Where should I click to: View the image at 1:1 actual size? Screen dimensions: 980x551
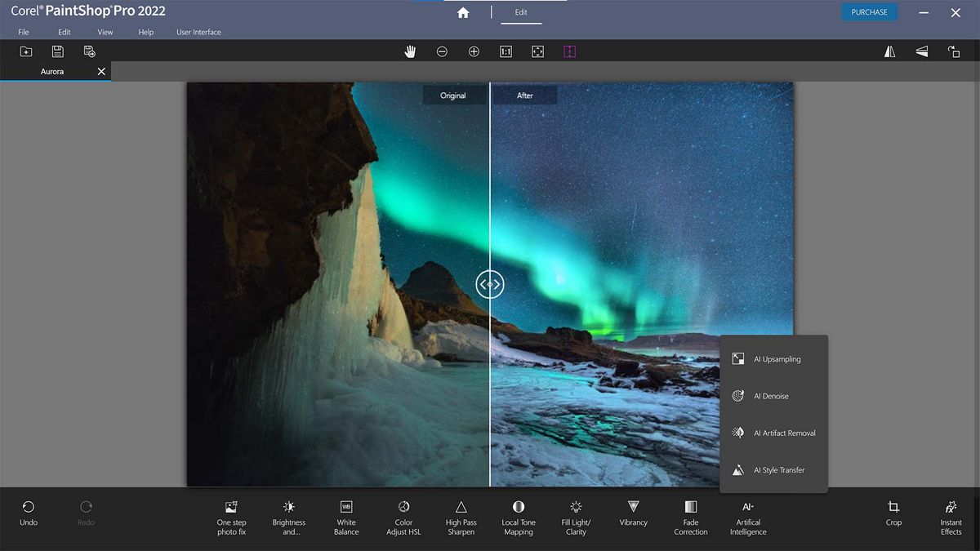(x=506, y=51)
